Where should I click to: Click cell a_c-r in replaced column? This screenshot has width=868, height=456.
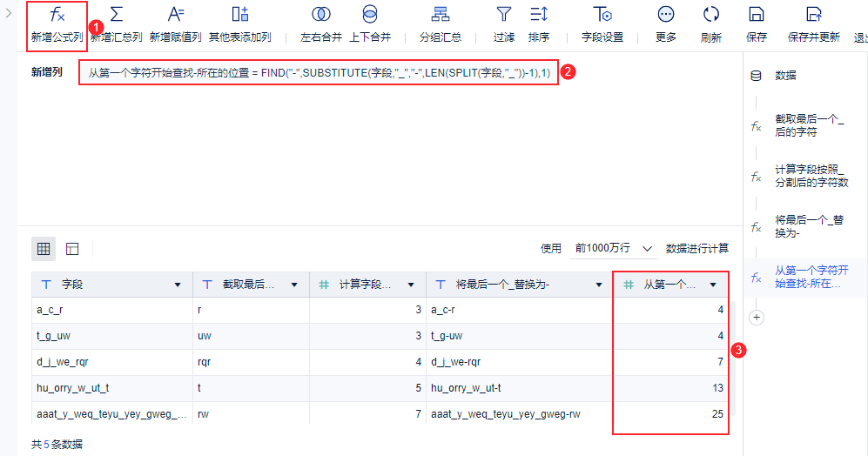[x=519, y=310]
